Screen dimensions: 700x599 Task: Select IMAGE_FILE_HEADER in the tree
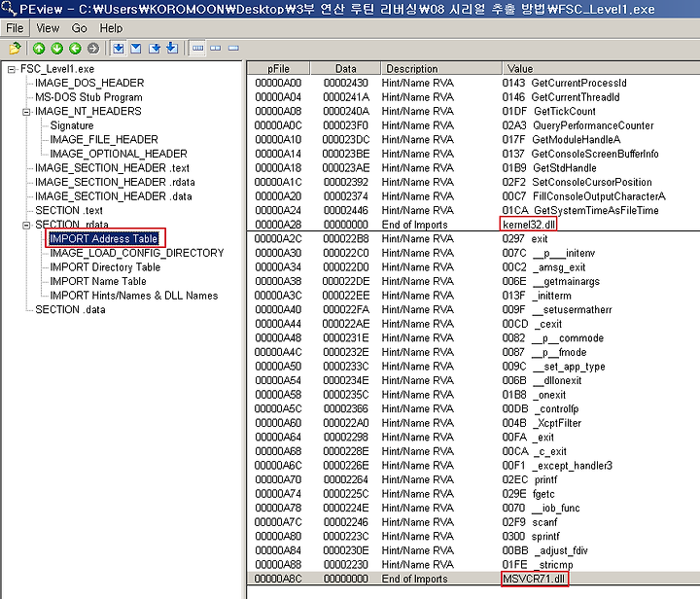[104, 140]
